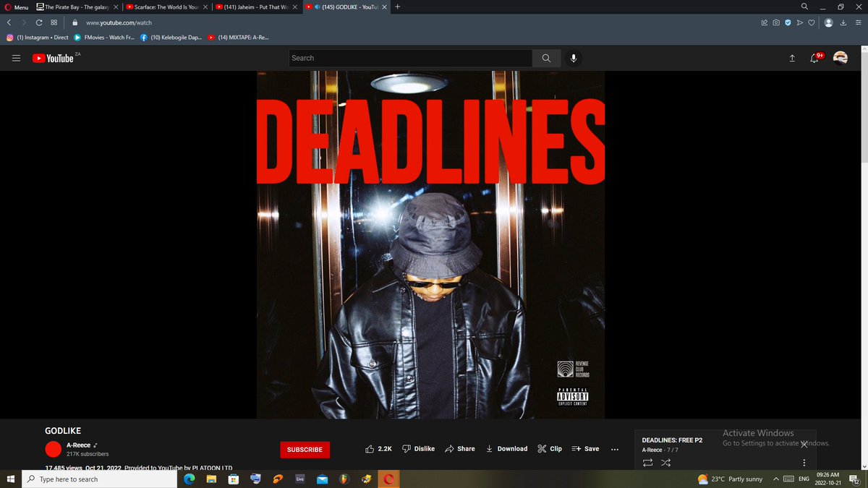Viewport: 868px width, 488px height.
Task: Open playlist options three-dot menu
Action: click(x=804, y=463)
